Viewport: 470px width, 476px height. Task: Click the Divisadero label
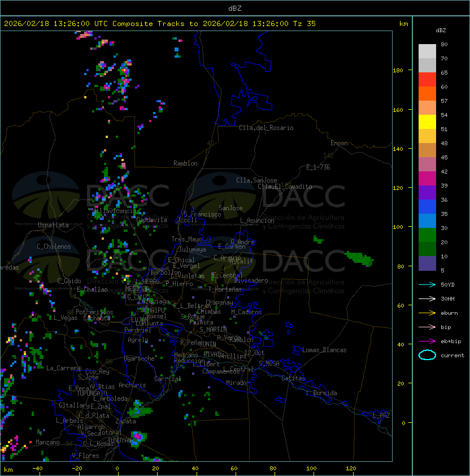[251, 280]
